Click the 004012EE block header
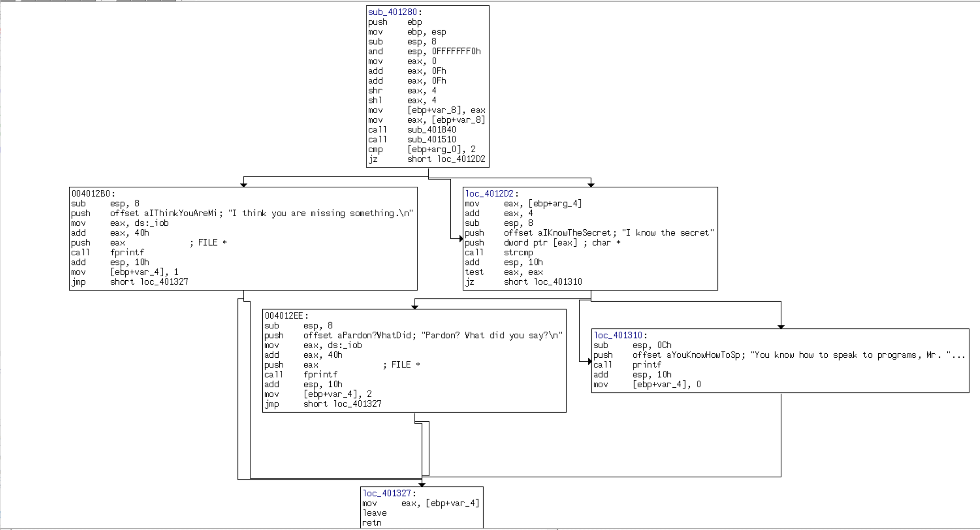The height and width of the screenshot is (530, 980). 284,316
